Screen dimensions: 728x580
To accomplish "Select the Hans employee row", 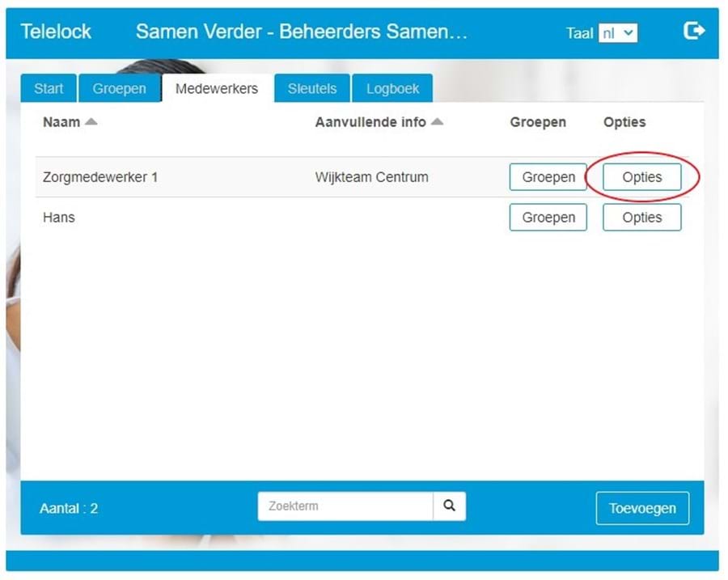I will (x=59, y=218).
